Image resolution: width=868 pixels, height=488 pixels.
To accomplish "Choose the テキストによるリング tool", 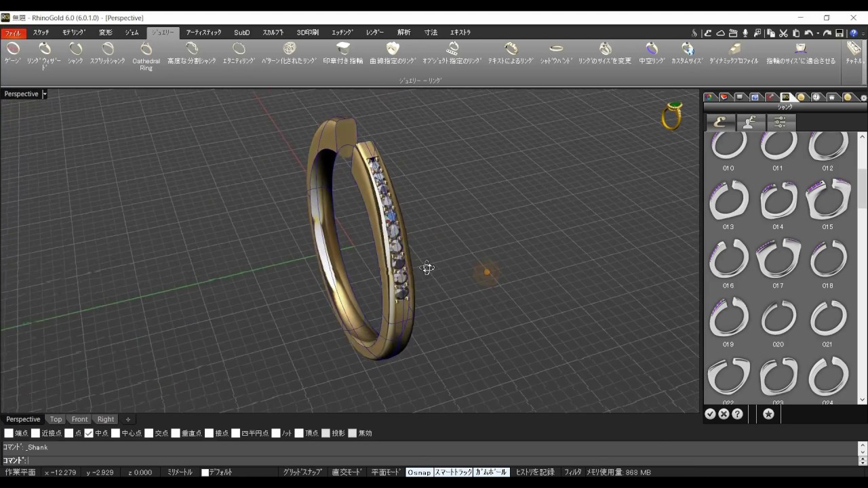I will (x=511, y=54).
